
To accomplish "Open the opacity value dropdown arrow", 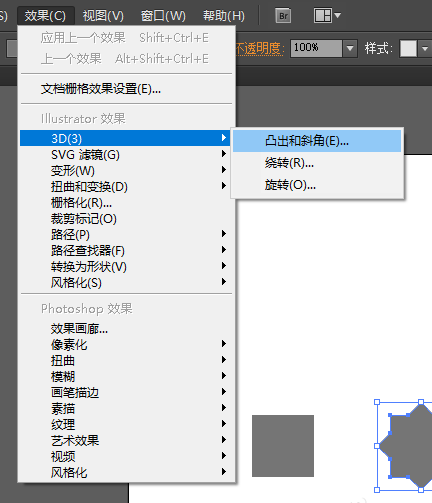I will point(350,48).
